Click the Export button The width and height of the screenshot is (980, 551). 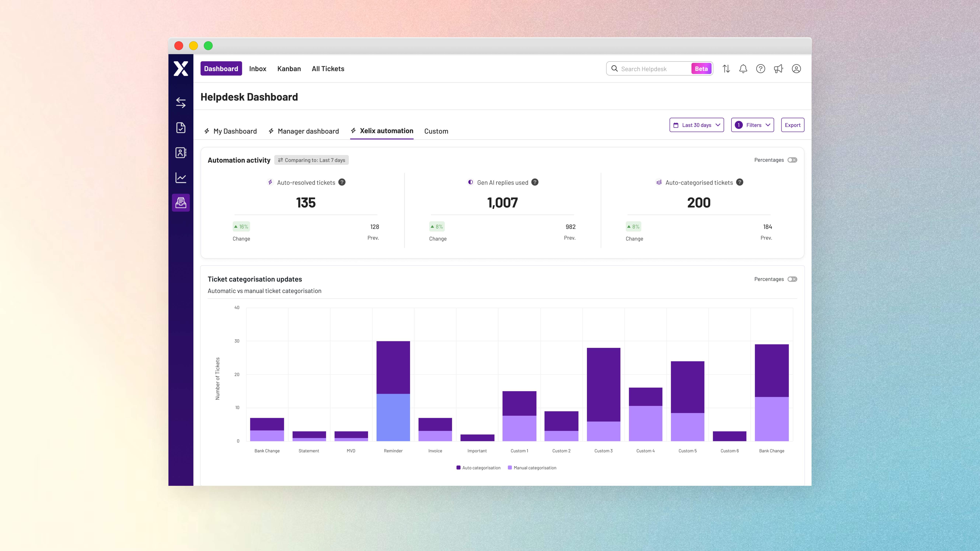[x=792, y=125]
